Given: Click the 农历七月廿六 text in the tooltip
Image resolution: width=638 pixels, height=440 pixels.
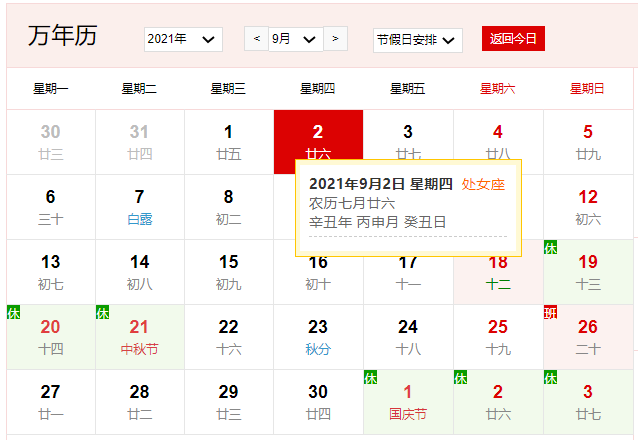Looking at the screenshot, I should pyautogui.click(x=352, y=204).
